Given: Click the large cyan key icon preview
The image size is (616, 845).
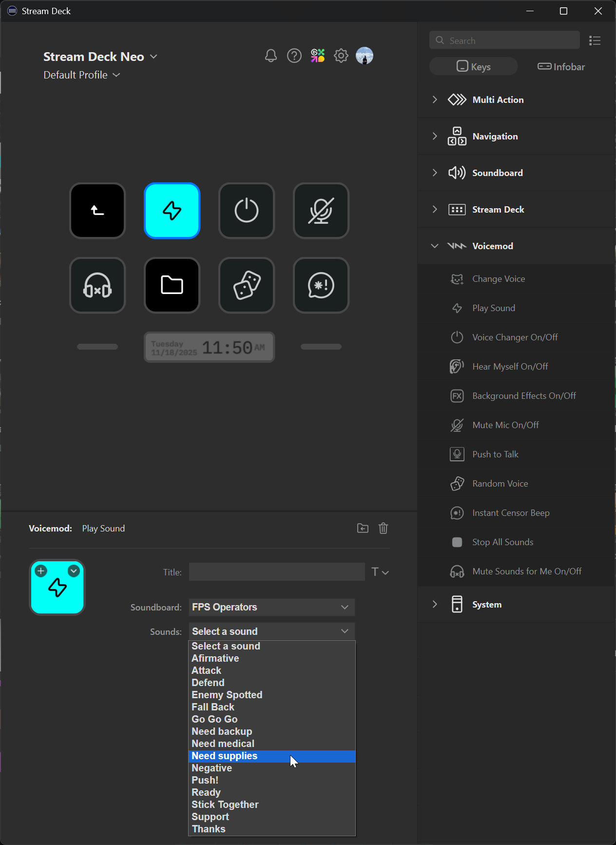Looking at the screenshot, I should 58,588.
